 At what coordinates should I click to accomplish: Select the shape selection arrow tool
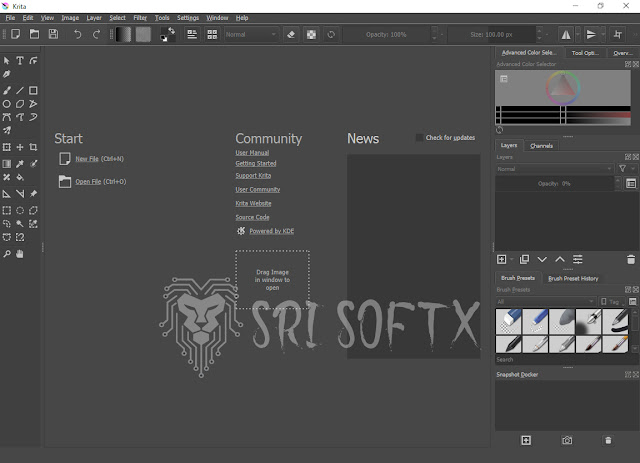tap(7, 61)
